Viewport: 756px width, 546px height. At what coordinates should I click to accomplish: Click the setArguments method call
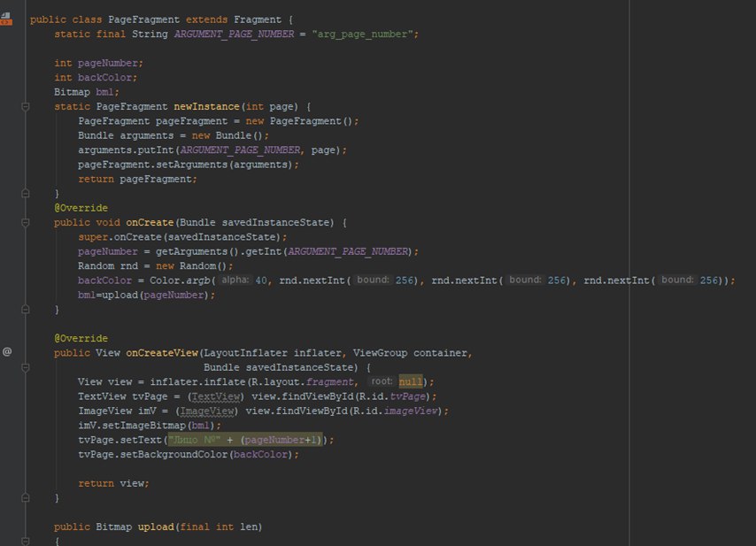pos(191,165)
